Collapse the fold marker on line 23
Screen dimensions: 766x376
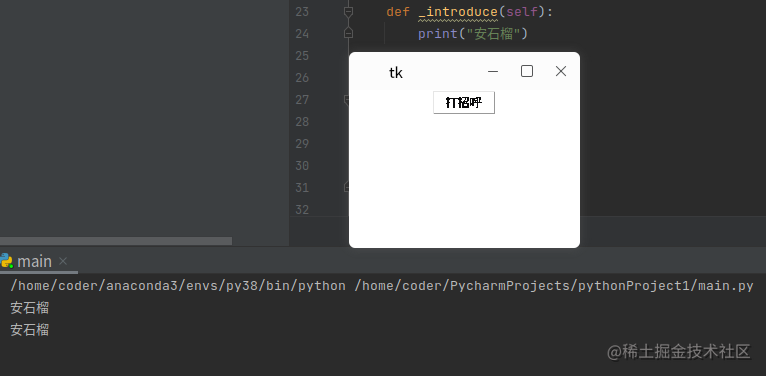pos(348,12)
